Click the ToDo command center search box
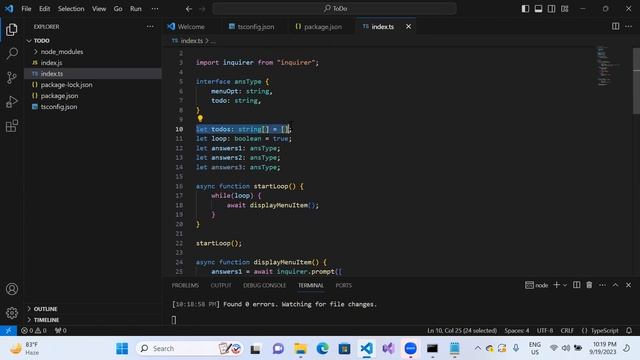640x360 pixels. click(x=335, y=9)
